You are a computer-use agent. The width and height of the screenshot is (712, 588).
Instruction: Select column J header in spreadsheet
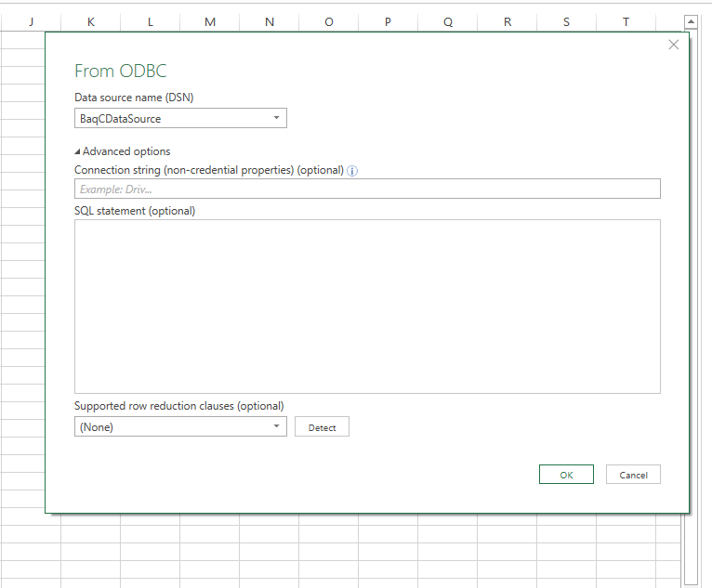coord(31,21)
